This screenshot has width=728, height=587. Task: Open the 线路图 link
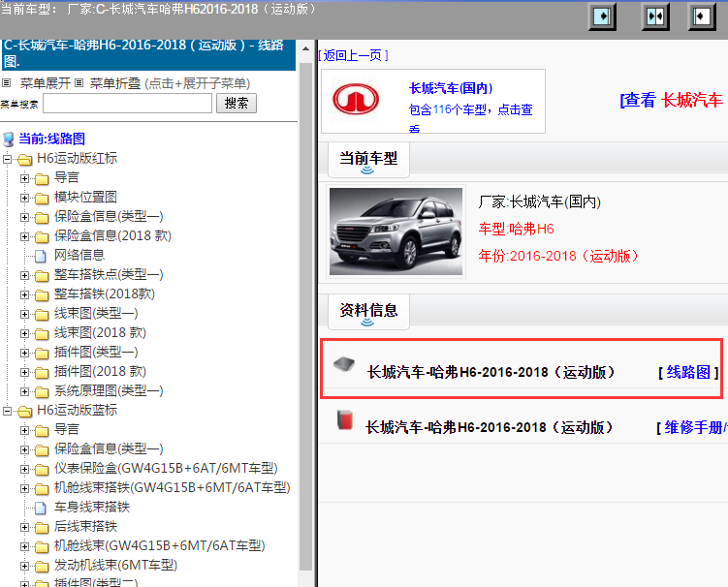688,372
